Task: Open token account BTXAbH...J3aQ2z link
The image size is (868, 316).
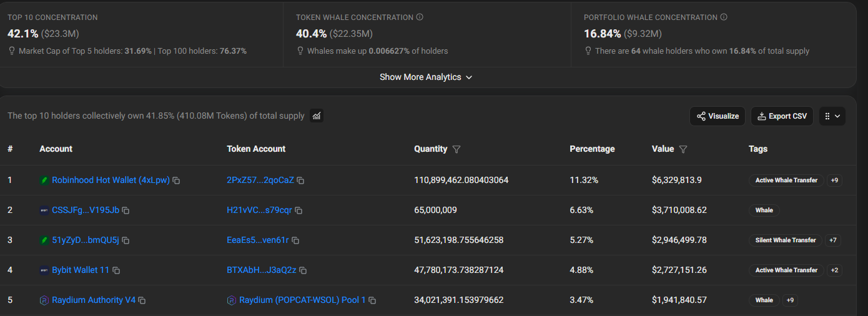Action: (x=261, y=270)
